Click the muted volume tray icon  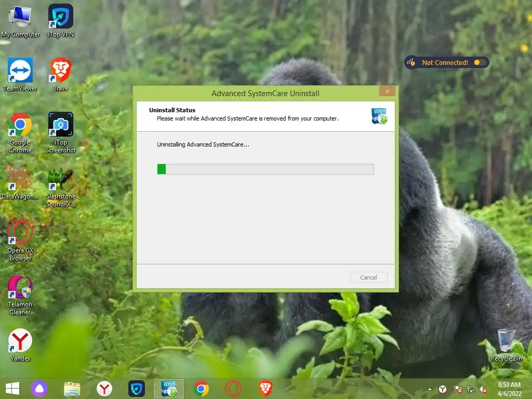coord(484,389)
